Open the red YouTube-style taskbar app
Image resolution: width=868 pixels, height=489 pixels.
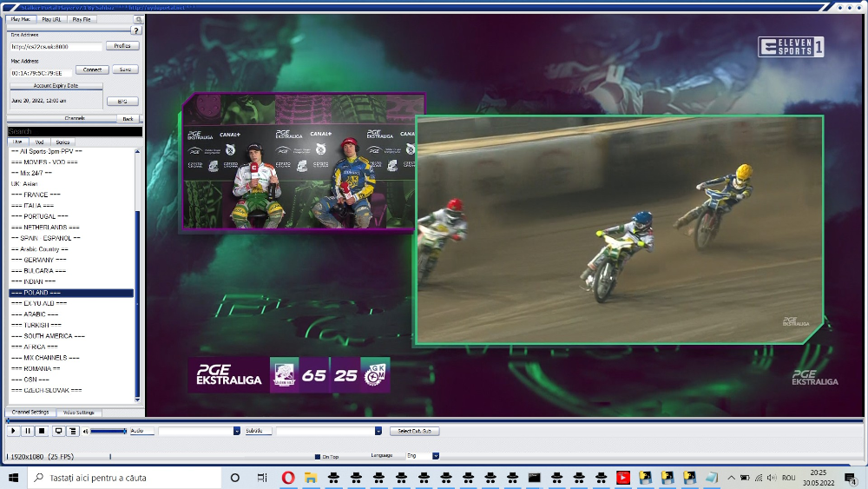(623, 478)
